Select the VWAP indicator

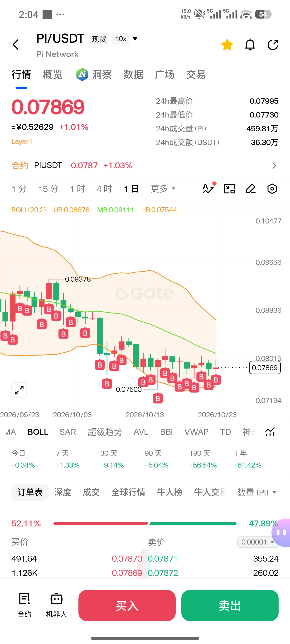[196, 432]
